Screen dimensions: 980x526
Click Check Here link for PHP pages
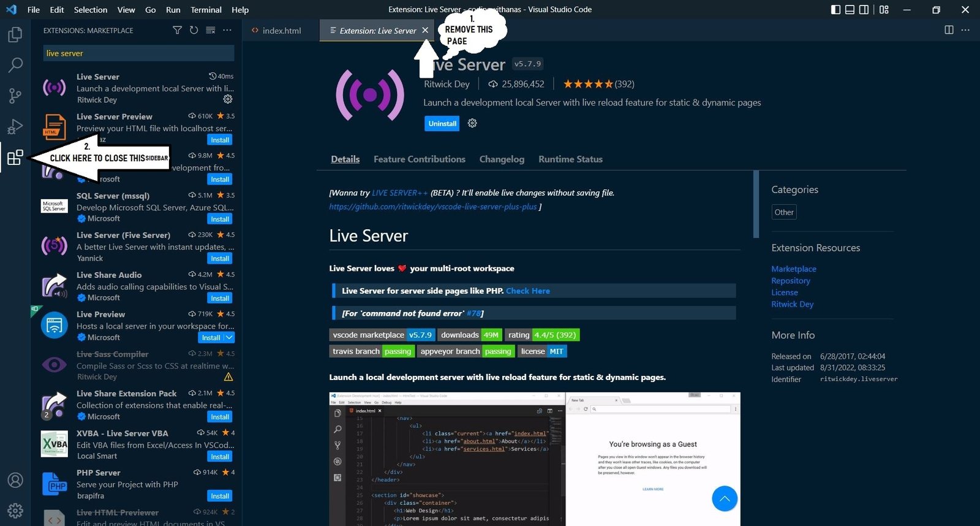[528, 291]
